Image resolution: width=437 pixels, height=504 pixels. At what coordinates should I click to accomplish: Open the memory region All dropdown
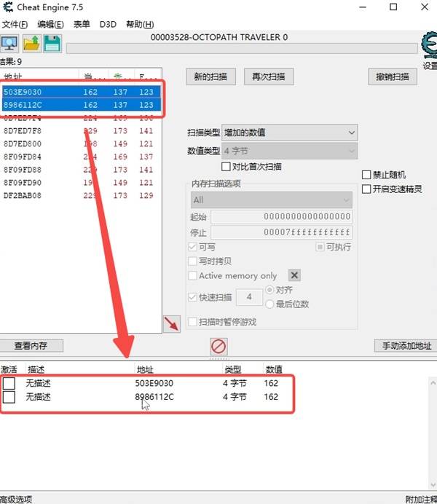tap(271, 200)
